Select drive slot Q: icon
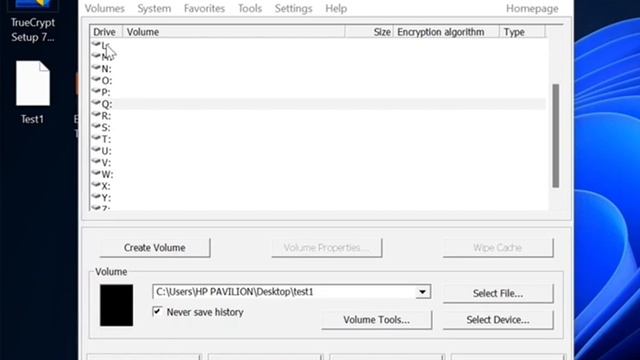Screen dimensions: 640x360 pyautogui.click(x=96, y=102)
